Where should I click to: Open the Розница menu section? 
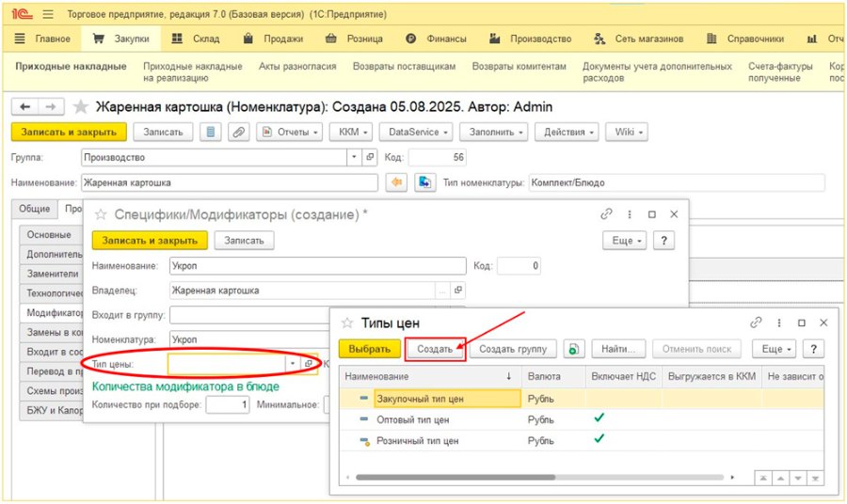point(355,39)
